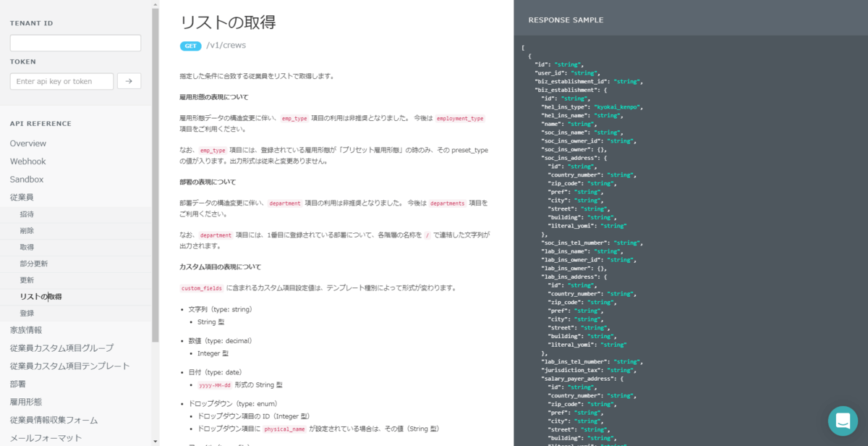Viewport: 868px width, 446px height.
Task: Click "biz_establishment_id" key in sample
Action: [572, 82]
